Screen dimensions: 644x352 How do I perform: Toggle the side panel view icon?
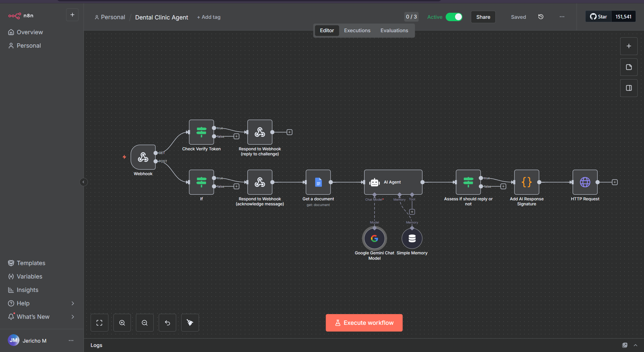(629, 88)
